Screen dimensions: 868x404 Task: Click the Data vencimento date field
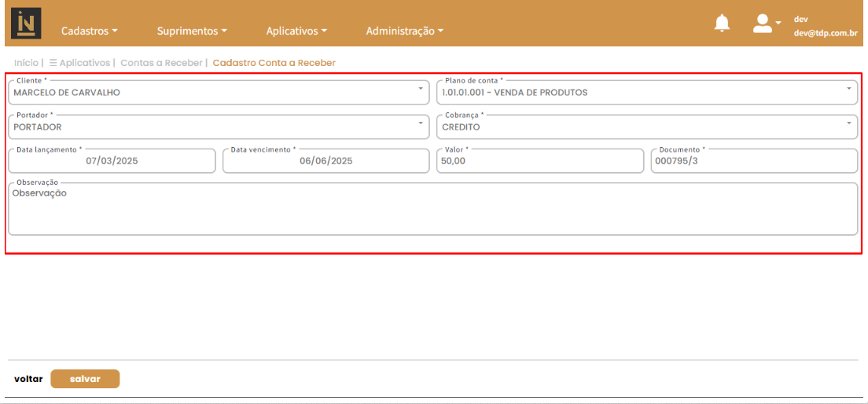tap(325, 161)
